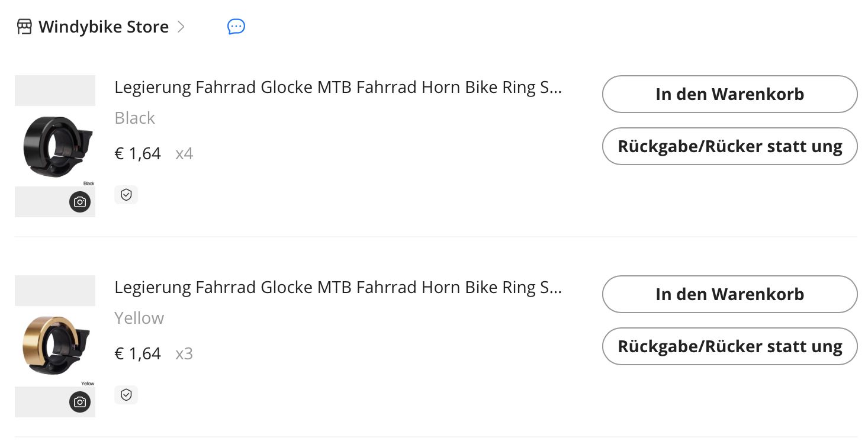The height and width of the screenshot is (441, 868).
Task: Request Rückgabe/Rückerstattung for the Yellow bell
Action: tap(729, 346)
